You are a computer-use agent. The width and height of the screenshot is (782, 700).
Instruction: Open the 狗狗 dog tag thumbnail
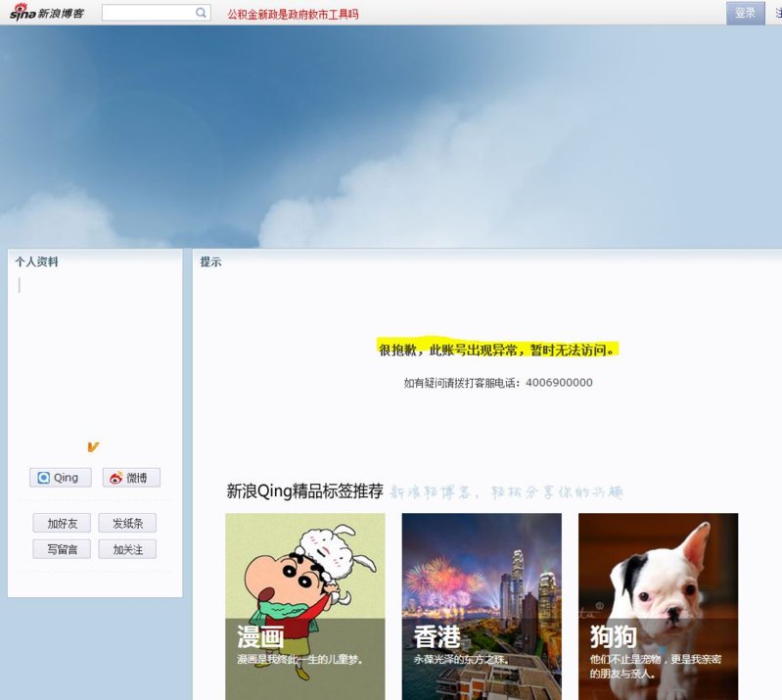(x=658, y=606)
